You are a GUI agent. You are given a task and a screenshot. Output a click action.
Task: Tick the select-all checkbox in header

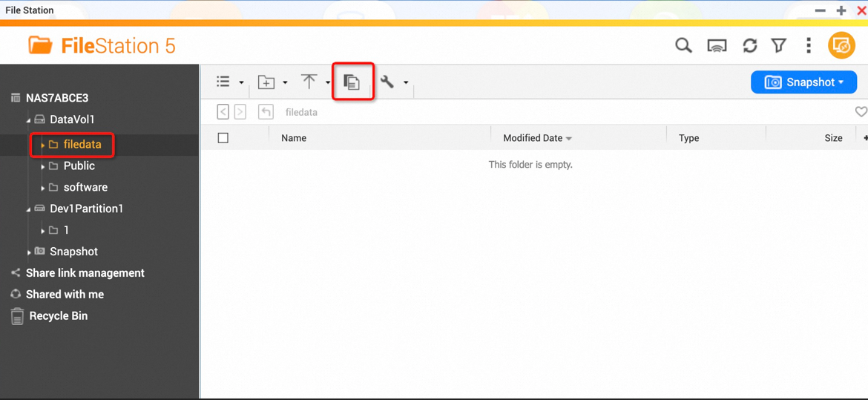(x=223, y=138)
